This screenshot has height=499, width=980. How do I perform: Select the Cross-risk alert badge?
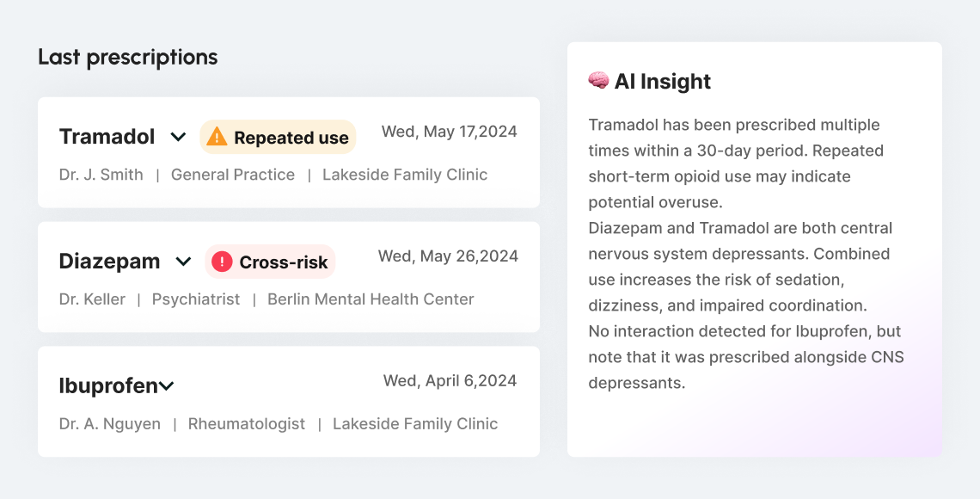click(x=270, y=261)
